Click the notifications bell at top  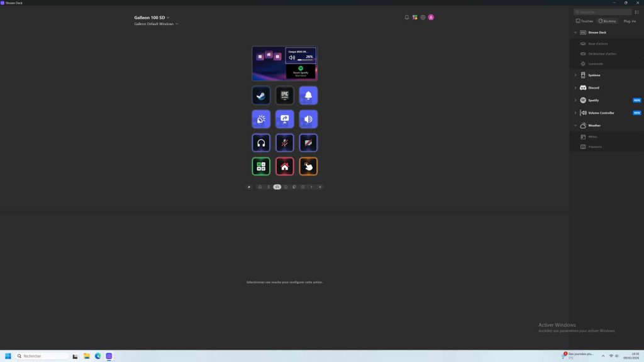click(x=406, y=17)
